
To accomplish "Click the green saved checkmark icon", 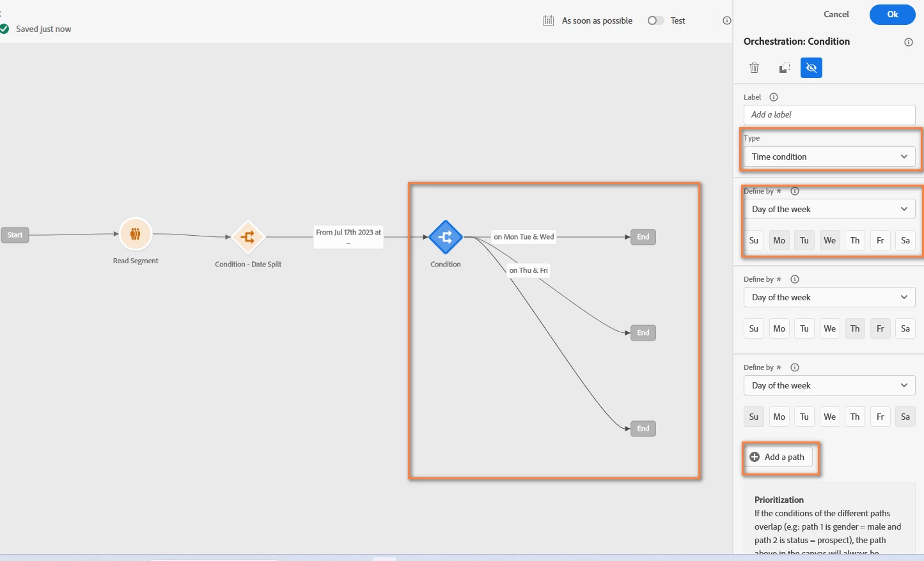I will click(x=4, y=29).
